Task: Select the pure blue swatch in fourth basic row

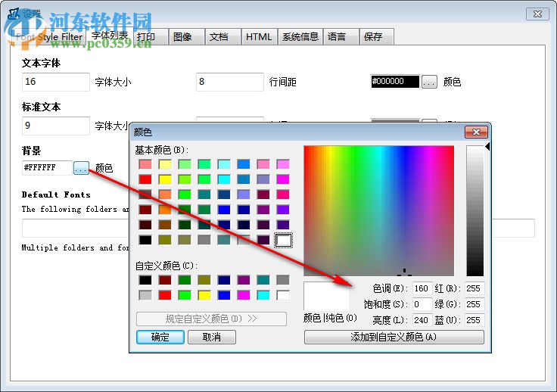Action: pyautogui.click(x=224, y=210)
